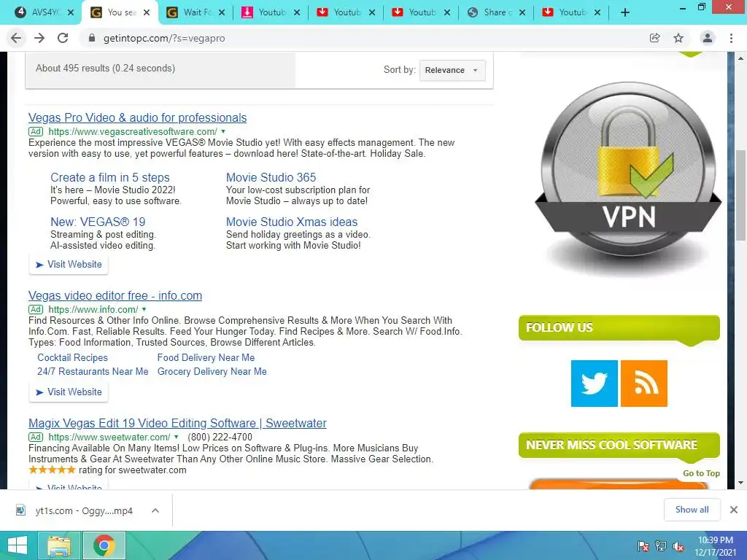Click Show all downloads button
This screenshot has height=560, width=747.
(x=692, y=510)
